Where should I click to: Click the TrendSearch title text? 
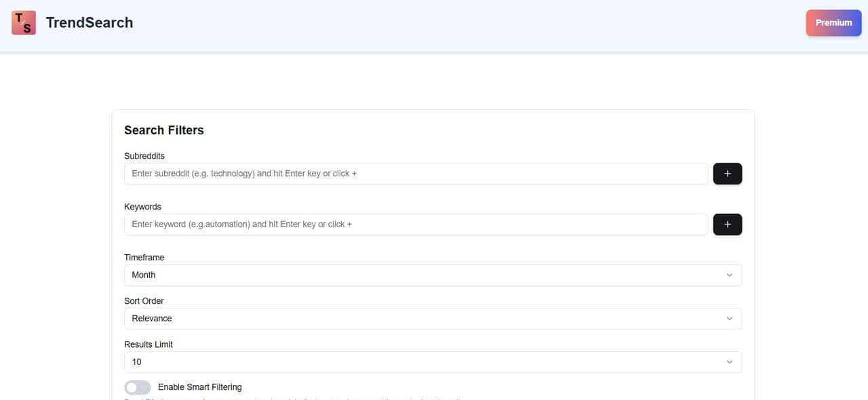point(89,22)
